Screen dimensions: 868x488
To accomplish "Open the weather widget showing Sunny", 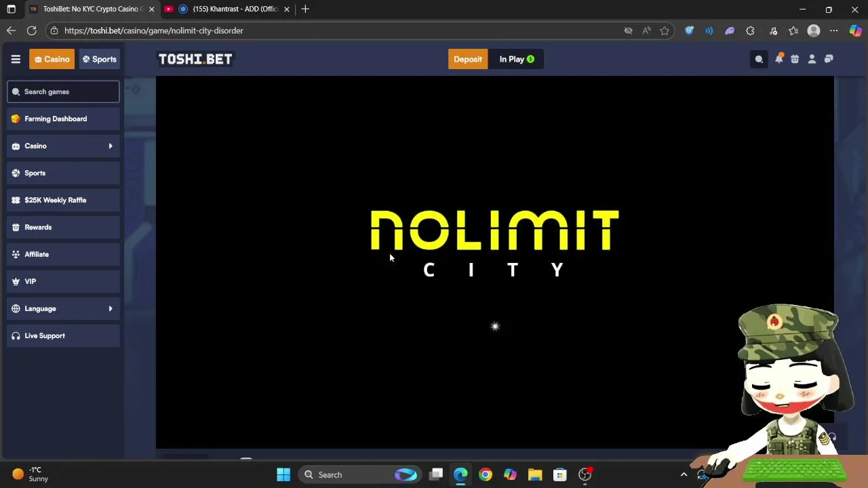I will tap(31, 474).
